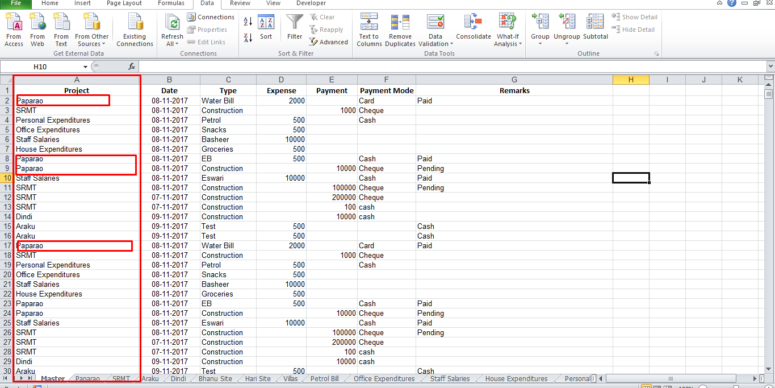The image size is (775, 388).
Task: Open the Group dropdown arrow
Action: [x=540, y=44]
